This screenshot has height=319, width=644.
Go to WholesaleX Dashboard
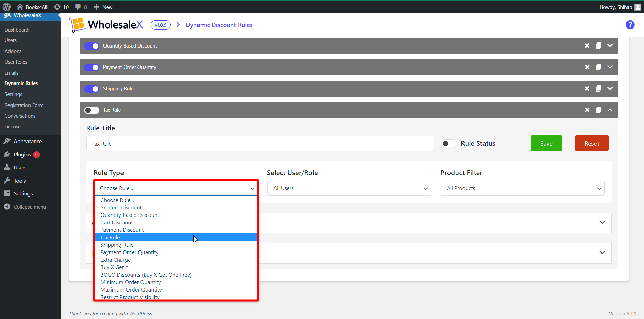click(x=17, y=30)
